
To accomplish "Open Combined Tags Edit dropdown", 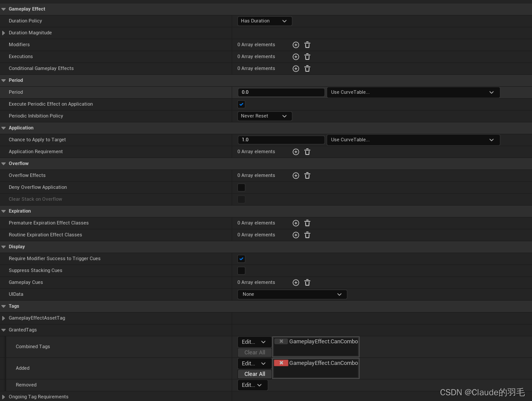I will click(255, 342).
